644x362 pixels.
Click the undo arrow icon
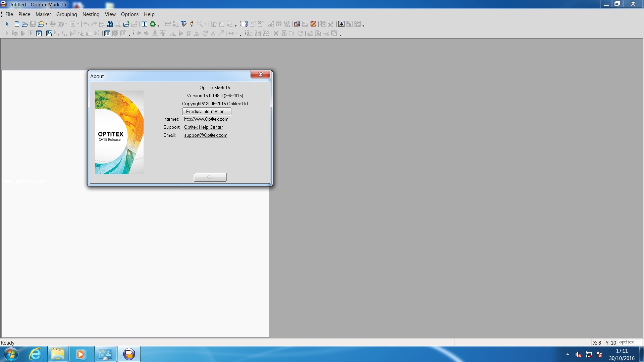pyautogui.click(x=86, y=24)
